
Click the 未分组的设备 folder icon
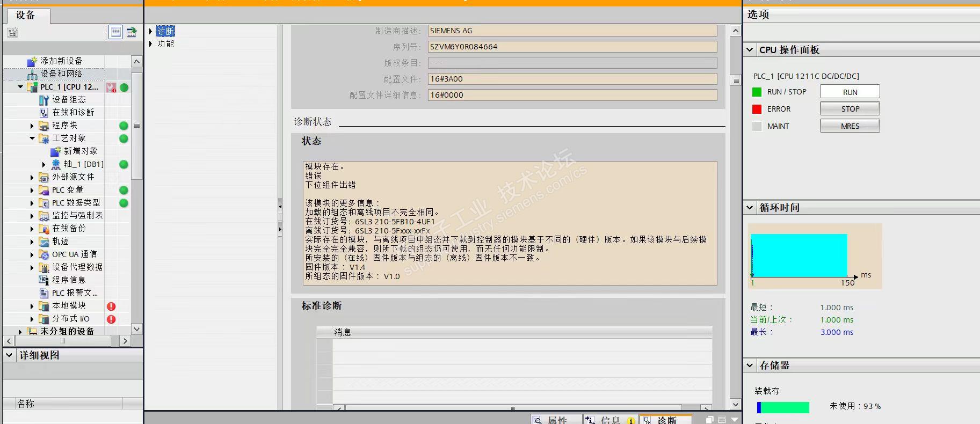coord(32,332)
